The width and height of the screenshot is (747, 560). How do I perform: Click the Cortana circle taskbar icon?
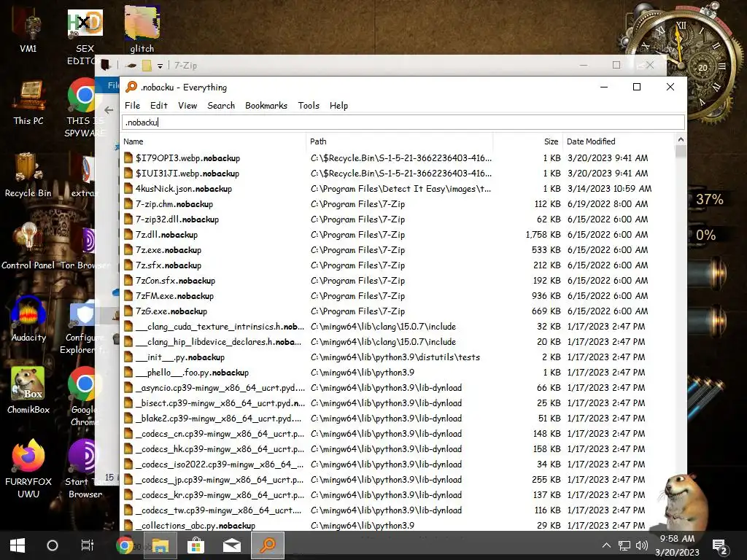[53, 545]
